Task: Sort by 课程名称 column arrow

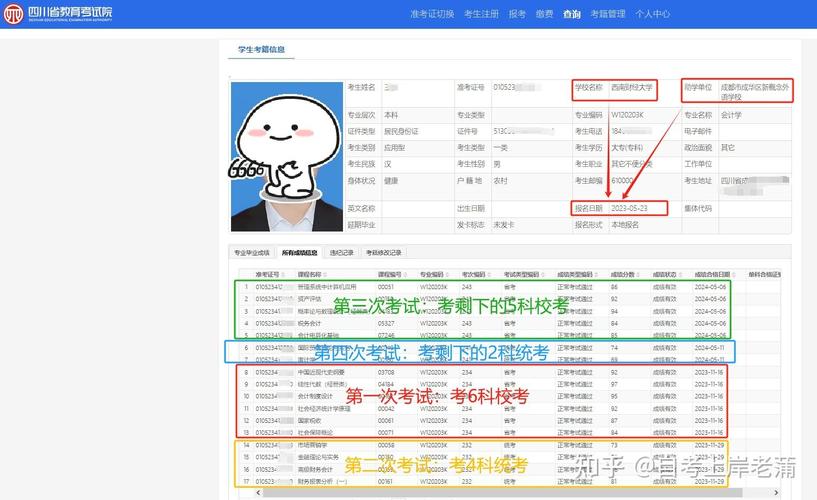Action: point(325,274)
